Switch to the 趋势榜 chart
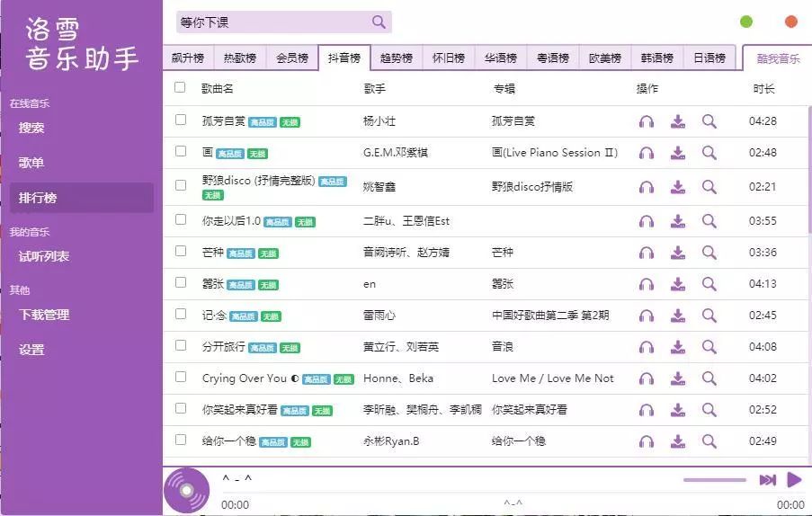Screen dimensions: 812x516 [x=397, y=58]
